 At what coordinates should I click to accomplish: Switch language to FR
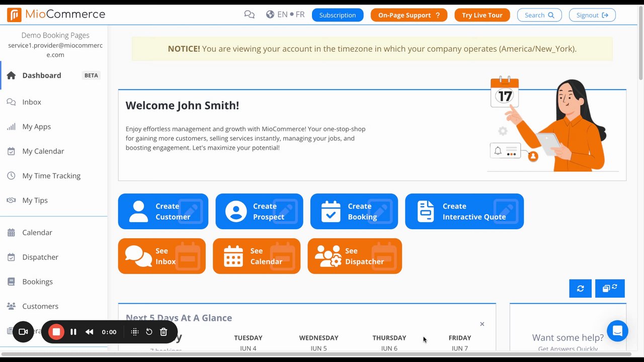(x=300, y=15)
